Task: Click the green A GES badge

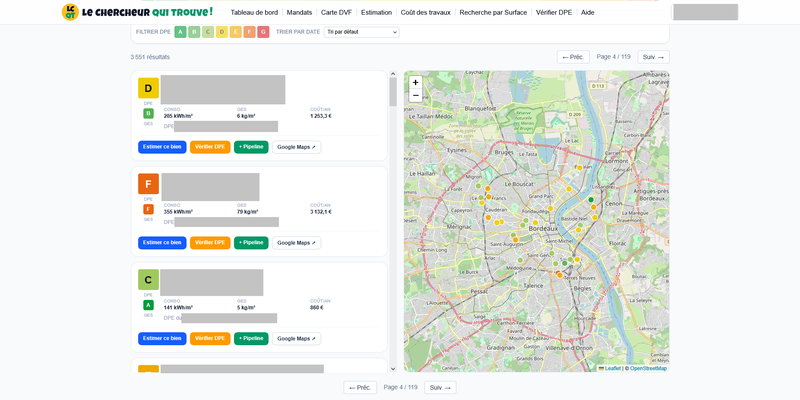Action: [148, 305]
